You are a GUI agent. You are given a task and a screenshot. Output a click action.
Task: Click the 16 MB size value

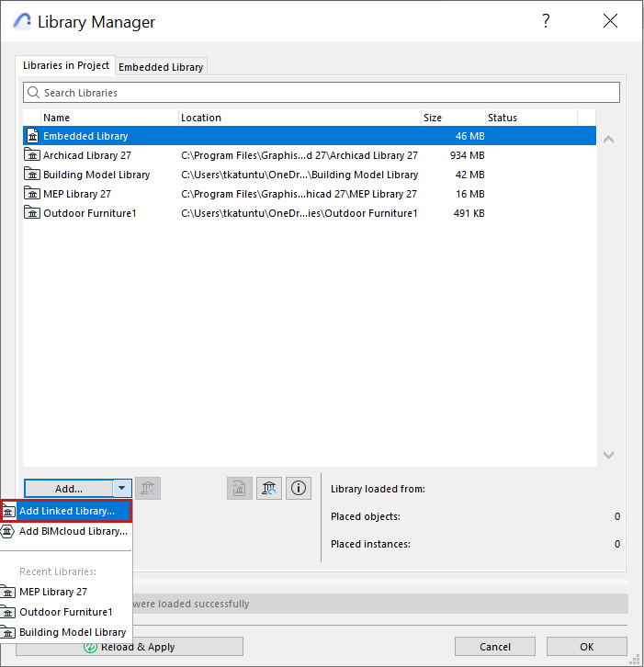[470, 194]
